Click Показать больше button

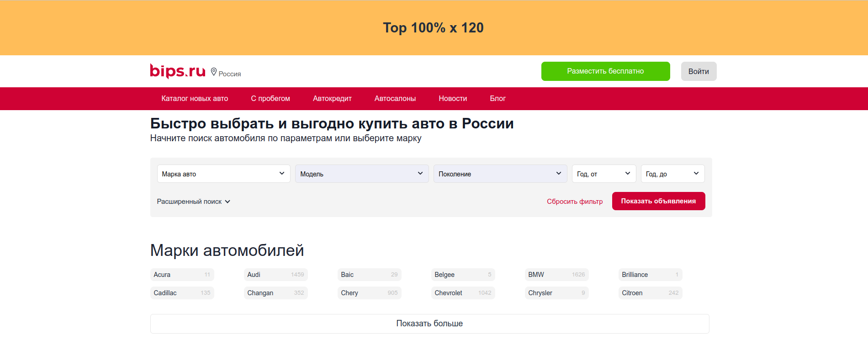pos(430,324)
